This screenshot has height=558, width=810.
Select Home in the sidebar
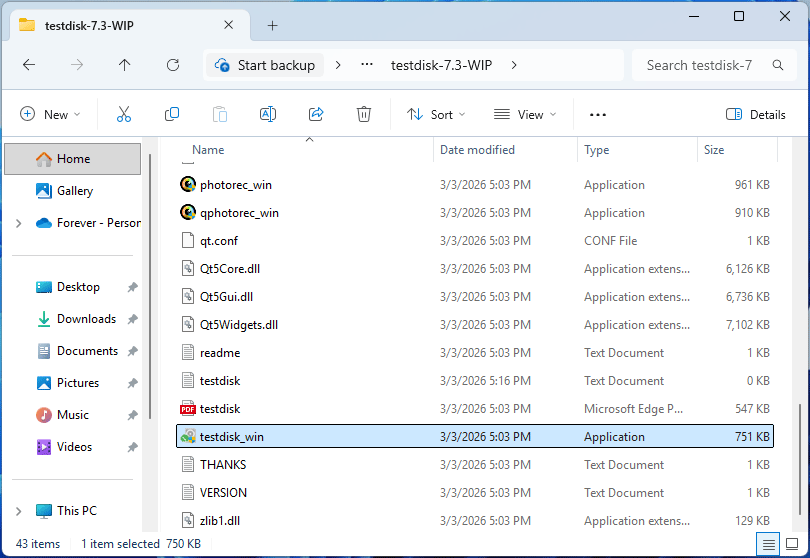(x=73, y=159)
